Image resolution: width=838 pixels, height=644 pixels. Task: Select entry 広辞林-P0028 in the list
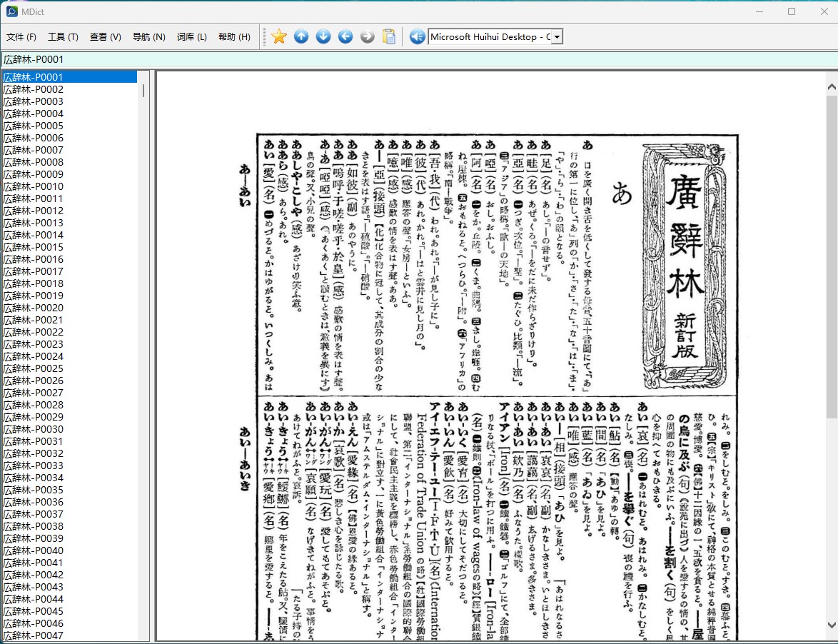coord(69,405)
